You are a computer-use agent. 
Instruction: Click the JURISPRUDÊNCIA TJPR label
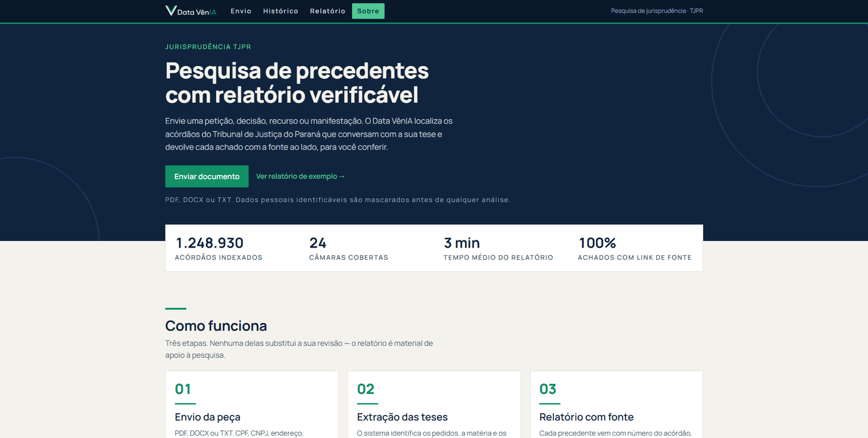coord(208,47)
